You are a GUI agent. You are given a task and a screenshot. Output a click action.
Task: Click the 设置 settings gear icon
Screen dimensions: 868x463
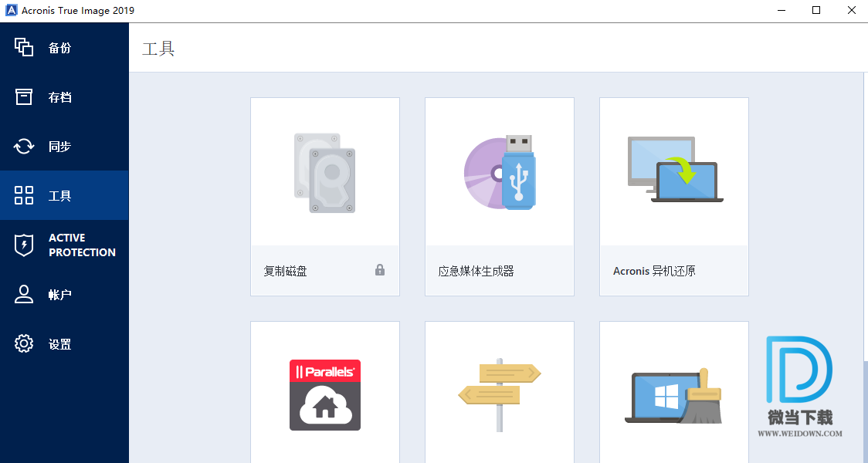pyautogui.click(x=24, y=343)
